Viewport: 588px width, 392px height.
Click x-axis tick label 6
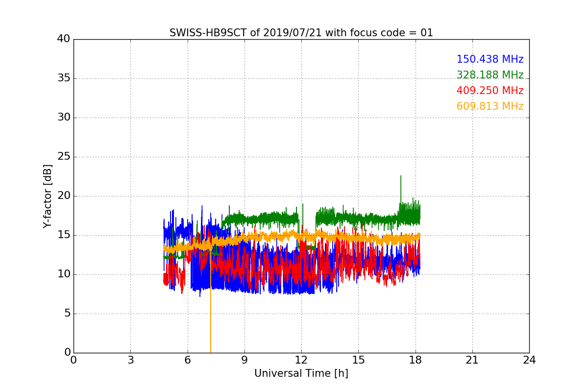click(187, 360)
